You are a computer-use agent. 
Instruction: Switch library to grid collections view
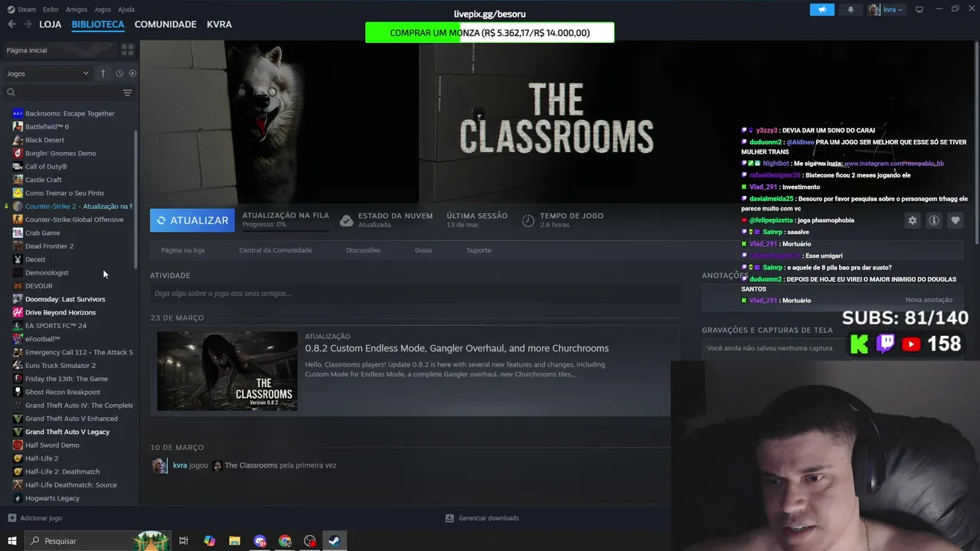tap(127, 50)
